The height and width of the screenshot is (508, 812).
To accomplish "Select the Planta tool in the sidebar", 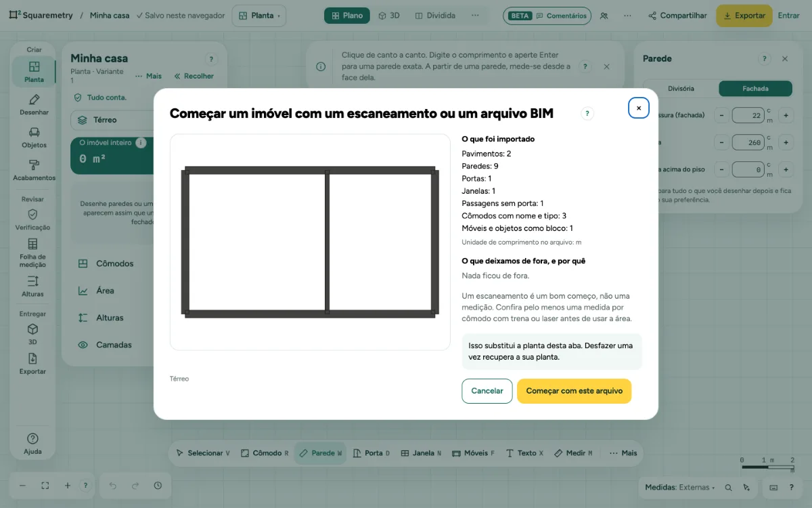I will (x=34, y=71).
